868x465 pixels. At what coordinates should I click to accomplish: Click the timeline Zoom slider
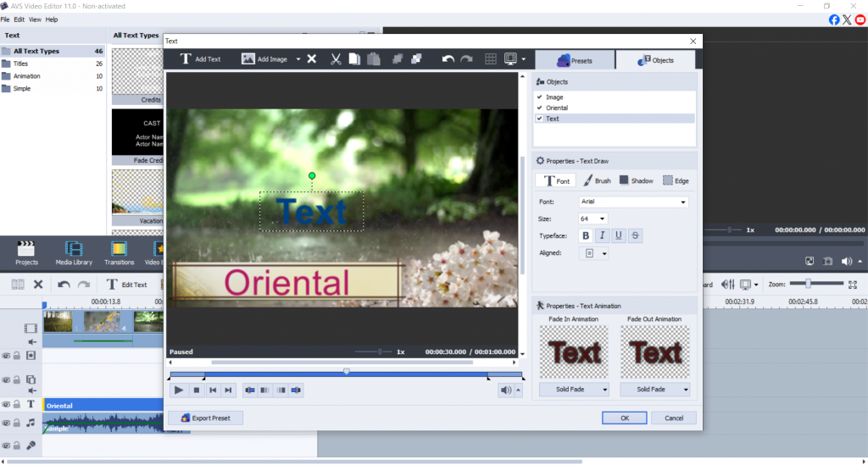click(809, 284)
